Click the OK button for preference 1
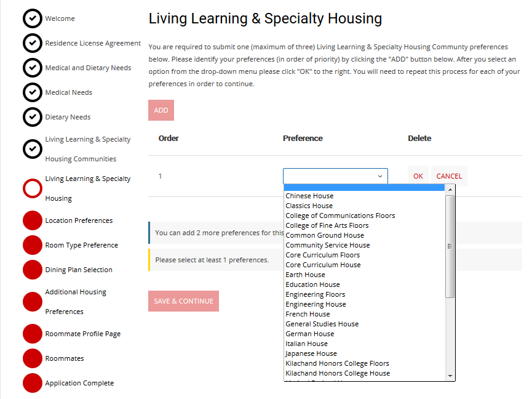532x399 pixels. (418, 176)
